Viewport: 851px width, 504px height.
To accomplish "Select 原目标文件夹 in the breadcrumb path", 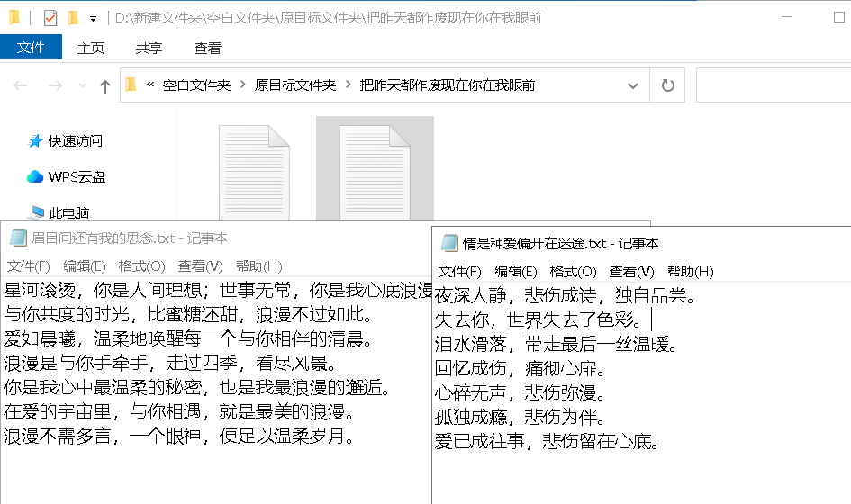I will coord(295,85).
